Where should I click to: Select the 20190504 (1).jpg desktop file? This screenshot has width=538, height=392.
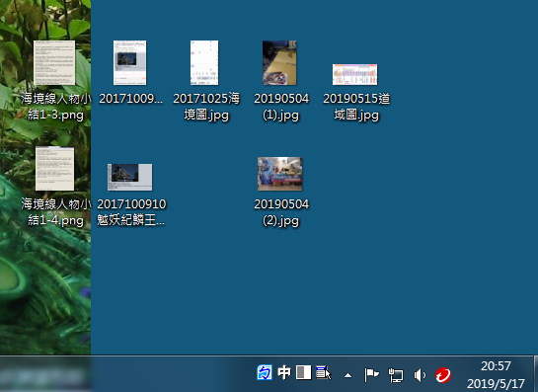click(279, 63)
